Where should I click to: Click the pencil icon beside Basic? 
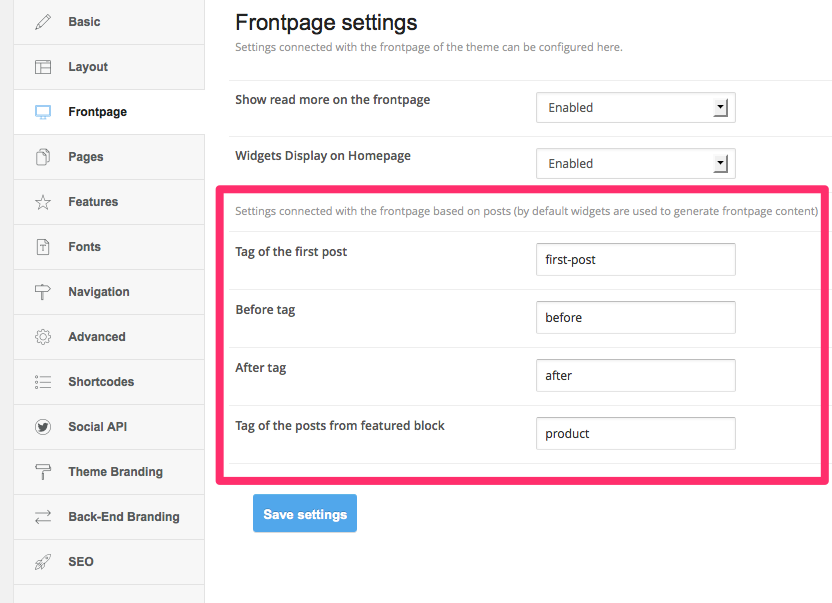(x=43, y=22)
